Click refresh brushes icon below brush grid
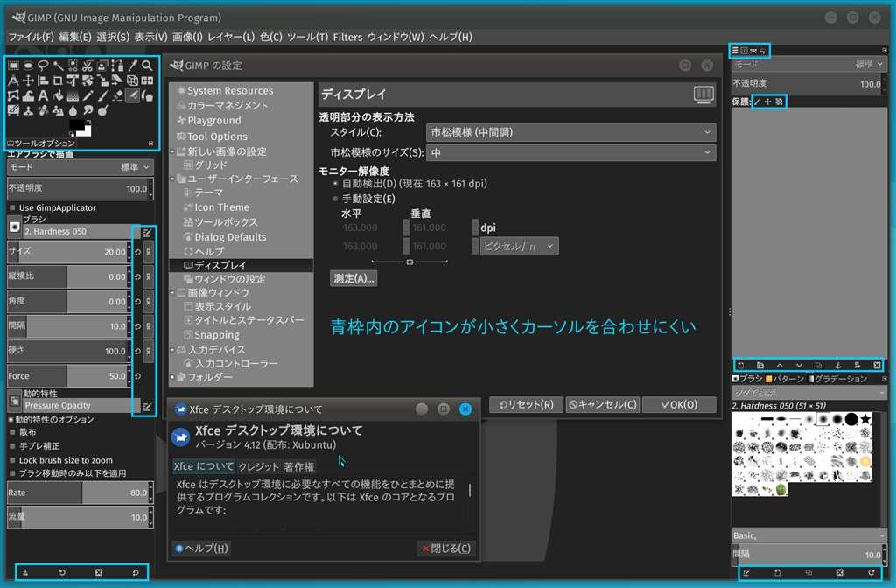Viewport: 896px width, 588px height. pos(871,572)
